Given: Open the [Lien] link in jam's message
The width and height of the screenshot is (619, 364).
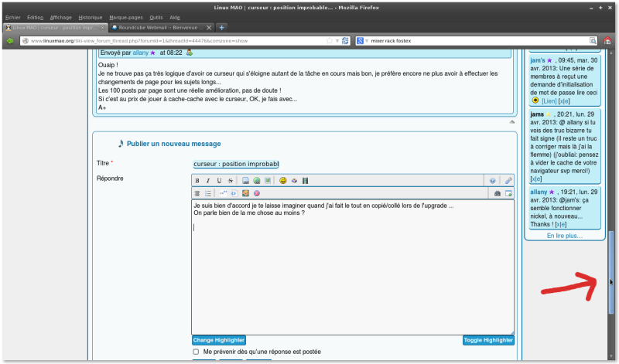Looking at the screenshot, I should tap(549, 101).
